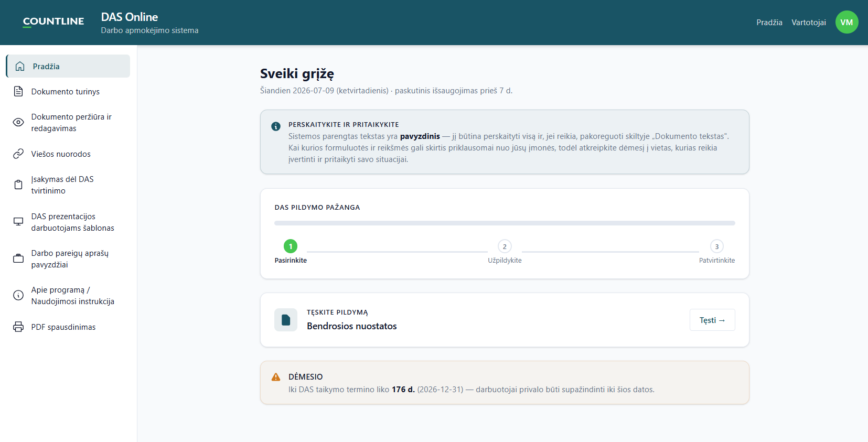Image resolution: width=868 pixels, height=442 pixels.
Task: Click the COUNTLINE logo in header
Action: tap(53, 21)
